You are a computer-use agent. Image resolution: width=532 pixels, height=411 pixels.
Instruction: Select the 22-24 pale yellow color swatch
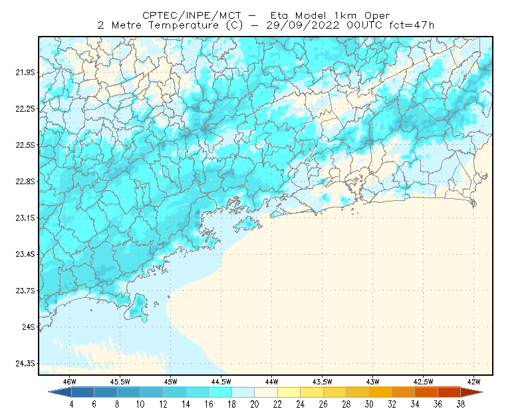[289, 392]
